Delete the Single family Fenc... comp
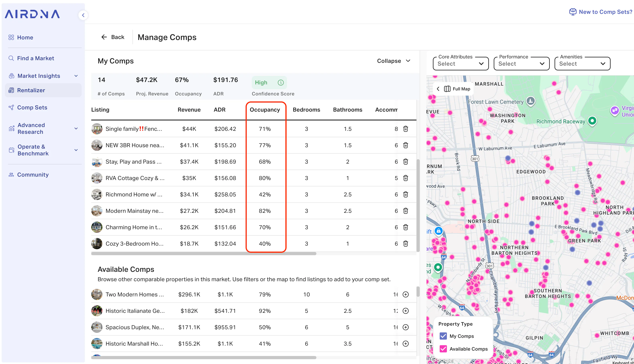634x364 pixels. [x=406, y=129]
